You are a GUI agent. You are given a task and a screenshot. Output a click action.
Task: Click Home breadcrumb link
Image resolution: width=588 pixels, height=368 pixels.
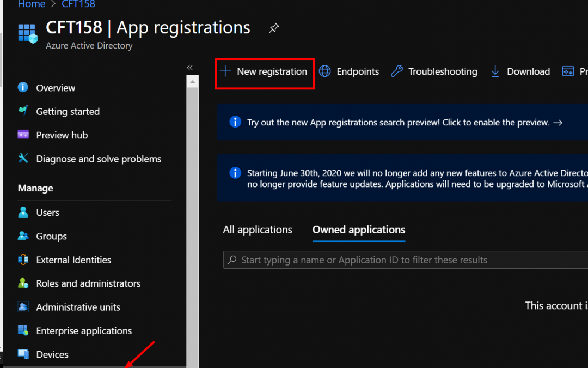coord(32,4)
